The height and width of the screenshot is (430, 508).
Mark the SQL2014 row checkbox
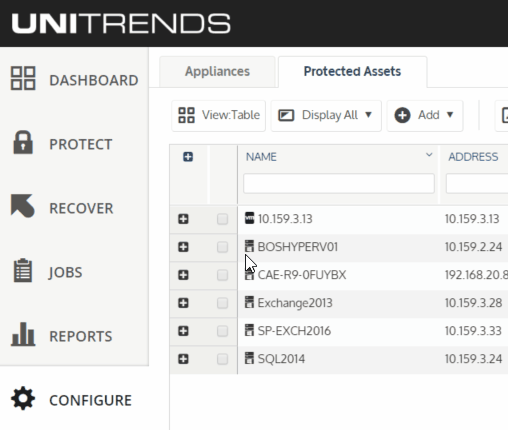point(222,359)
